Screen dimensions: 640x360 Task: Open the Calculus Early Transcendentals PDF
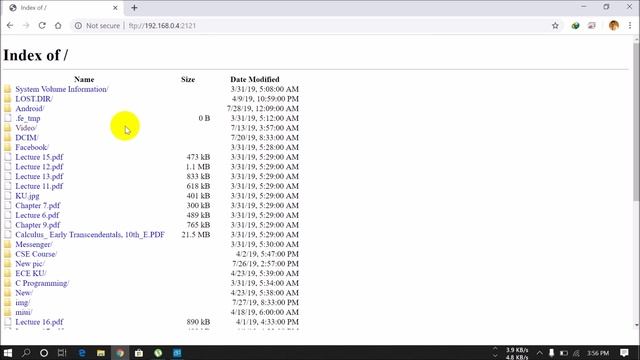point(90,235)
